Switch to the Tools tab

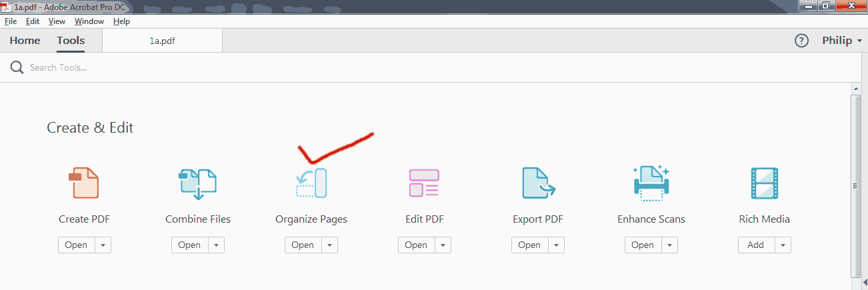click(71, 41)
